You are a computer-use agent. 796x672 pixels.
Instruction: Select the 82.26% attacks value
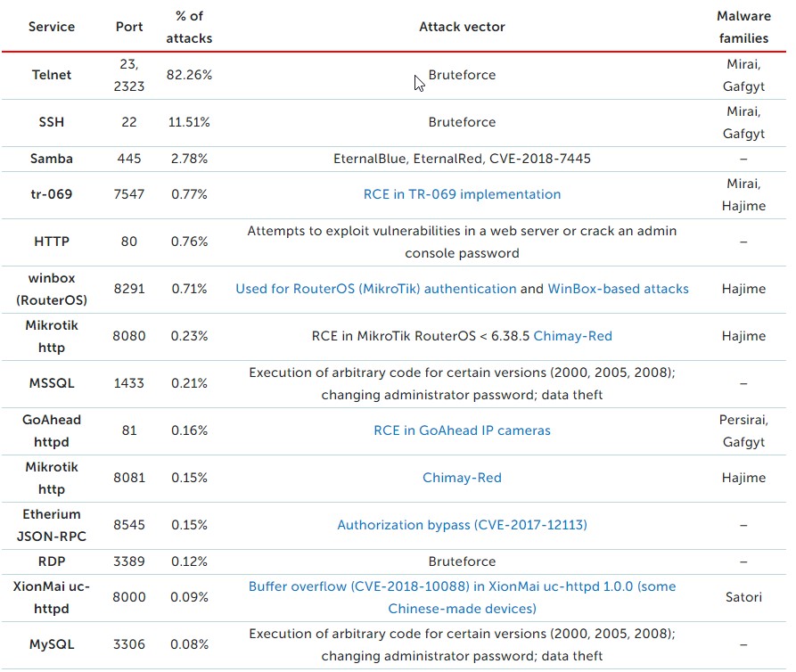coord(189,75)
